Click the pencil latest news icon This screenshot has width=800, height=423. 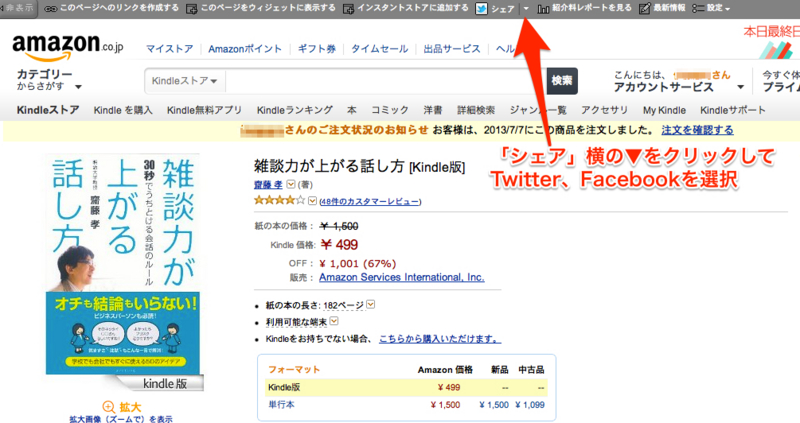[x=644, y=8]
